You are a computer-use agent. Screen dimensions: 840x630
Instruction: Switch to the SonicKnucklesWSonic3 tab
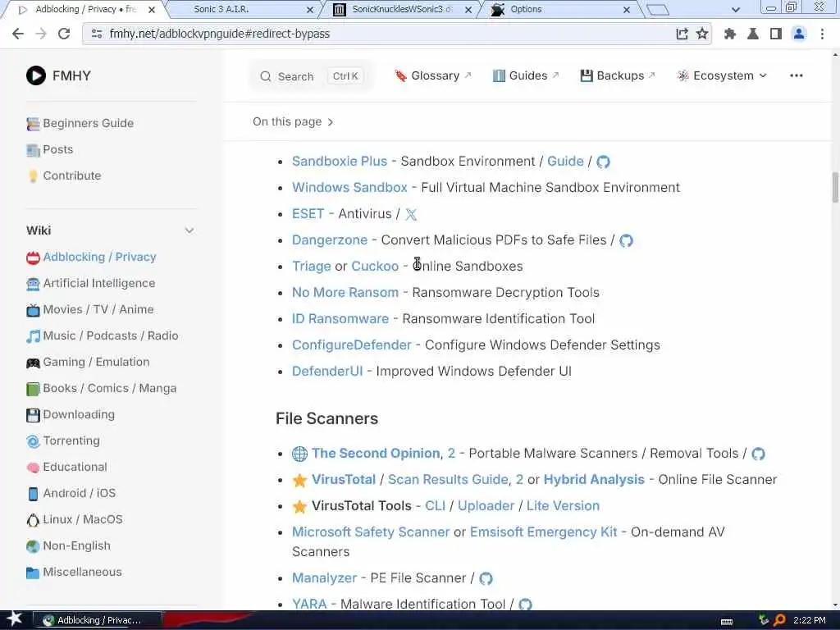coord(402,10)
